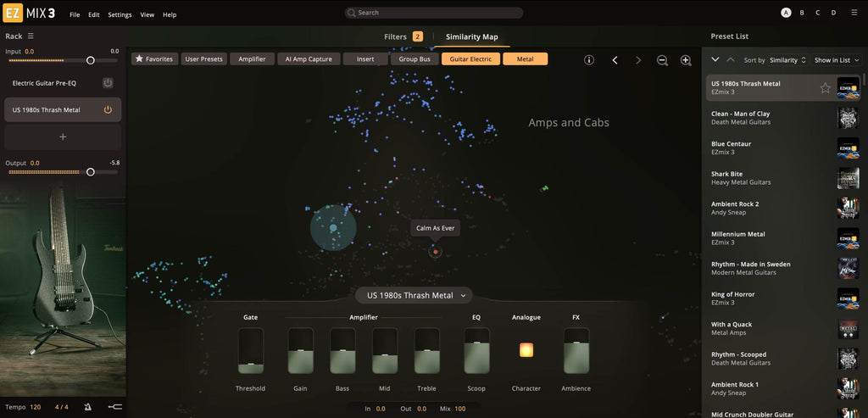Click the 4 / 4 time signature

pos(61,407)
